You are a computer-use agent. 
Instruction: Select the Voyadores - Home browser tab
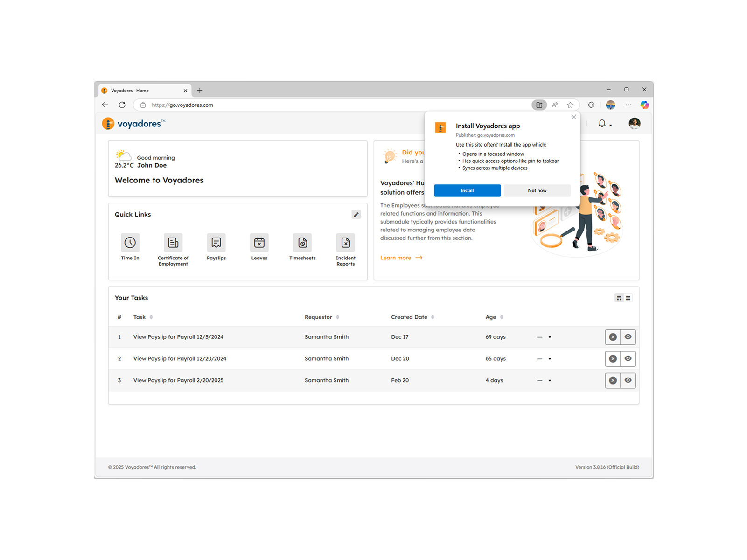145,91
